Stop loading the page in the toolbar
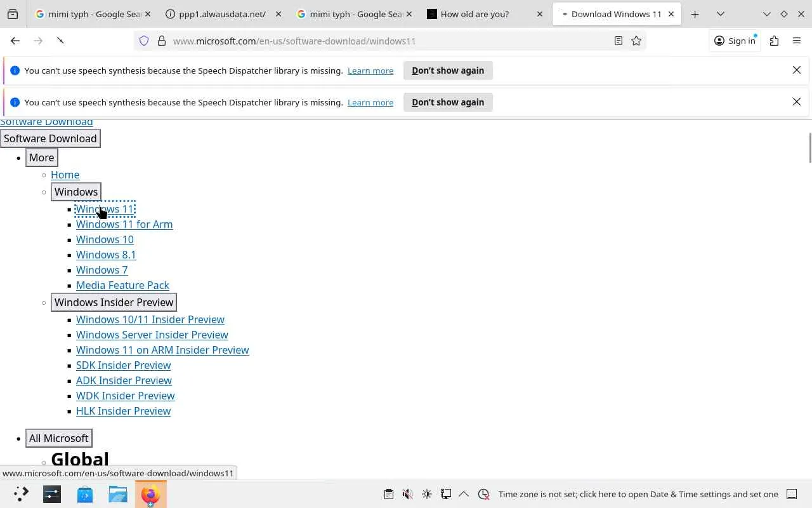This screenshot has height=508, width=812. pyautogui.click(x=60, y=41)
